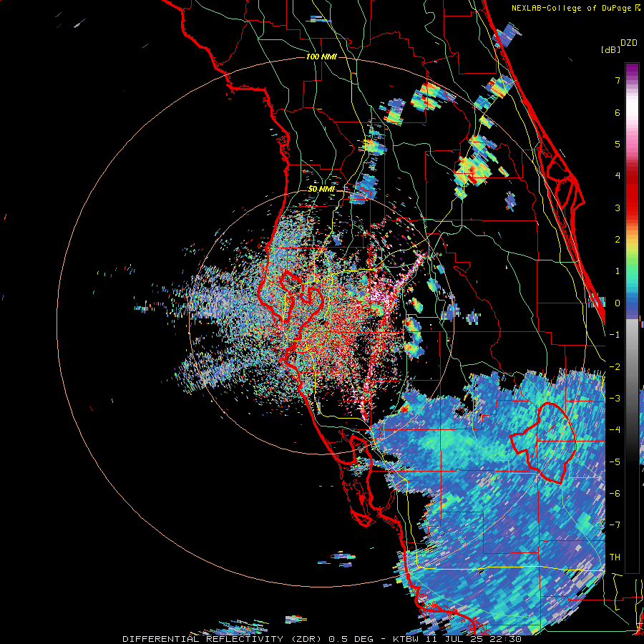
Task: Click the -7 value on the color scale
Action: click(x=615, y=525)
